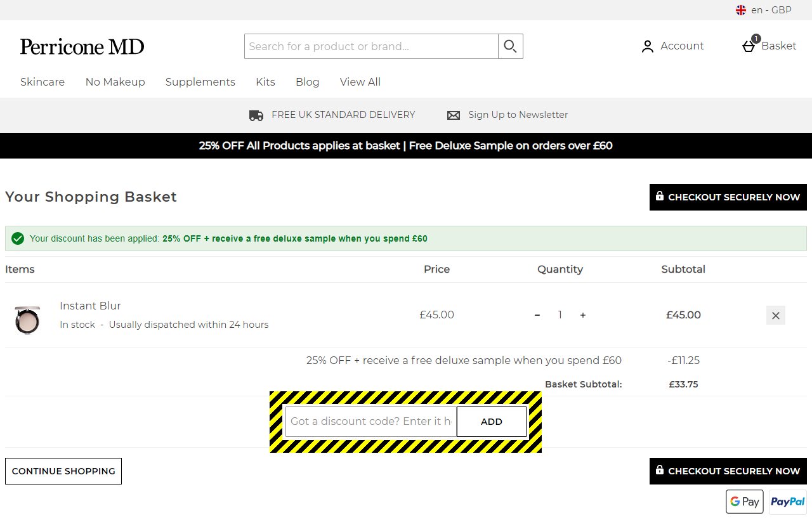
Task: Open the en - GBP locale selector
Action: pyautogui.click(x=764, y=10)
